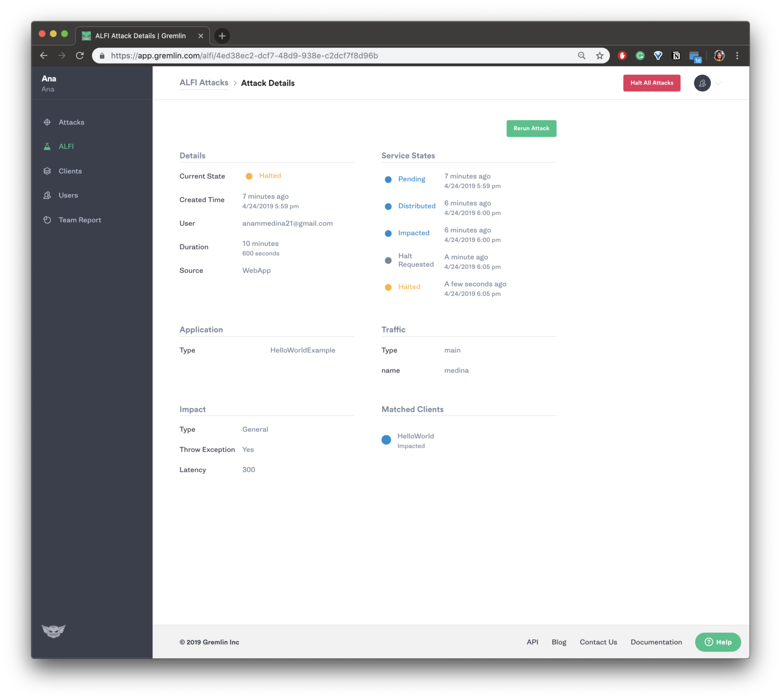Open the Help button
This screenshot has width=781, height=700.
click(x=718, y=642)
